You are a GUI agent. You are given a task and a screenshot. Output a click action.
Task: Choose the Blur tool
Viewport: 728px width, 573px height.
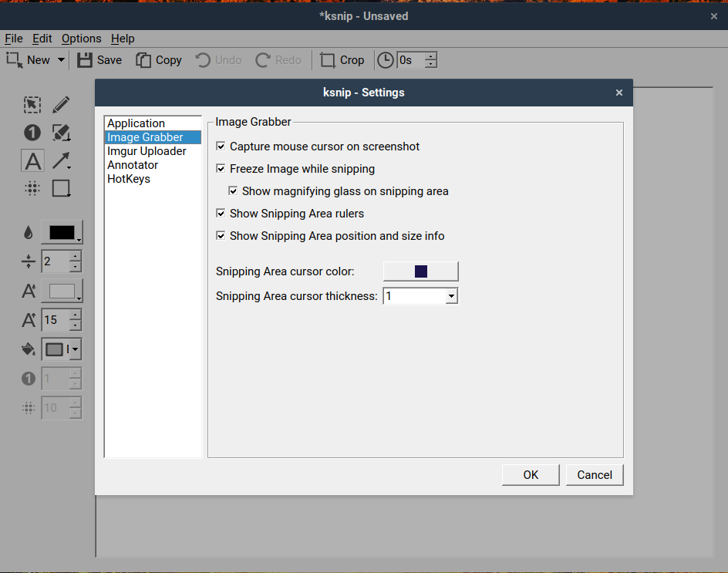coord(32,188)
